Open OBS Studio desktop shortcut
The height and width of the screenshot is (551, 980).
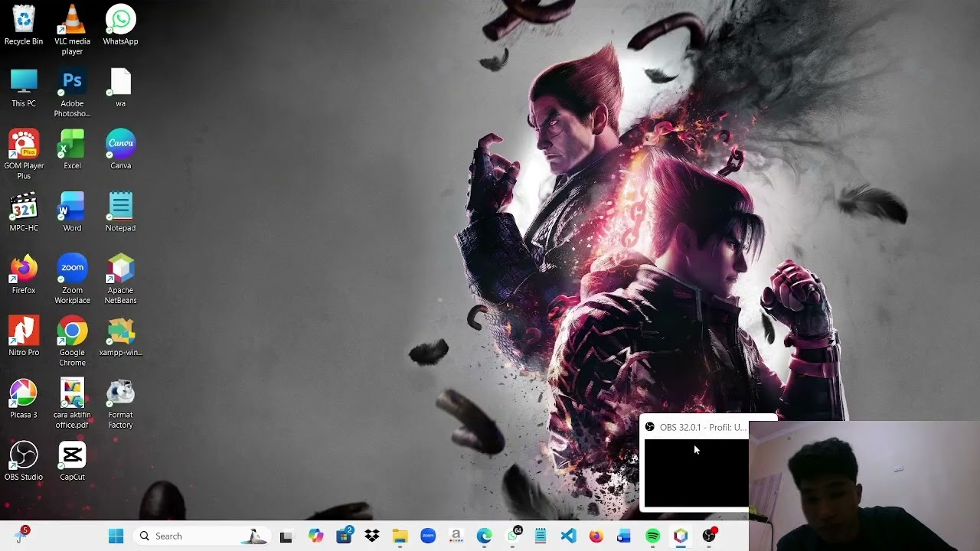pyautogui.click(x=24, y=461)
